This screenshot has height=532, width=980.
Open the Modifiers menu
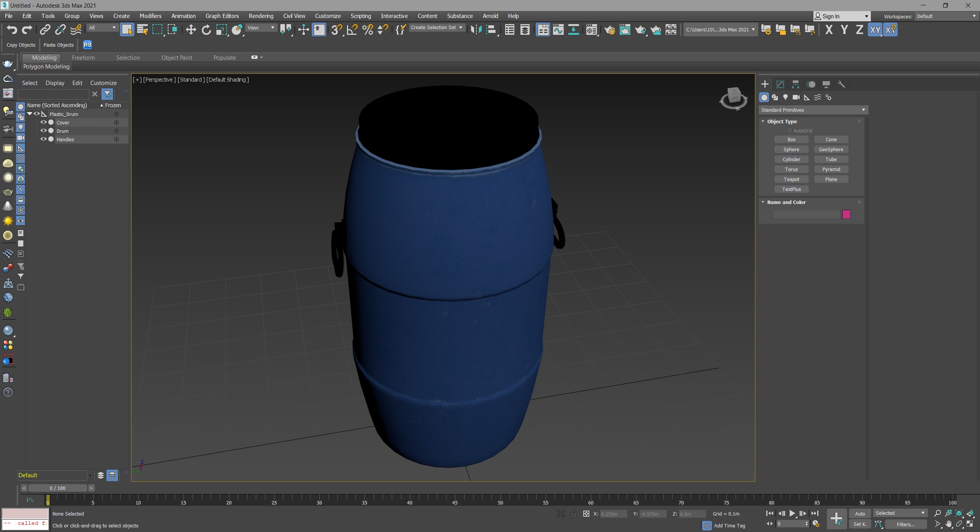coord(151,16)
